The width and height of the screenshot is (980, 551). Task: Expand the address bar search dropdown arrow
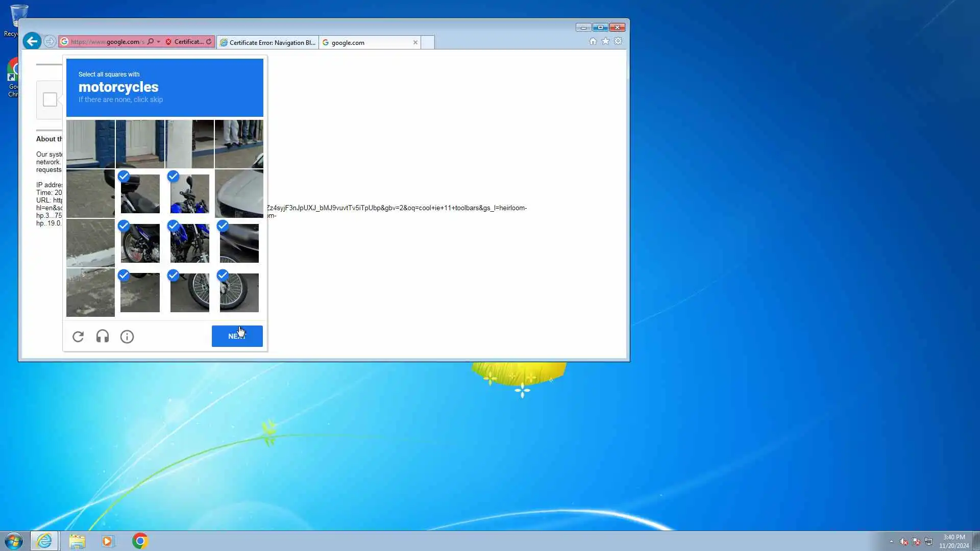coord(158,42)
